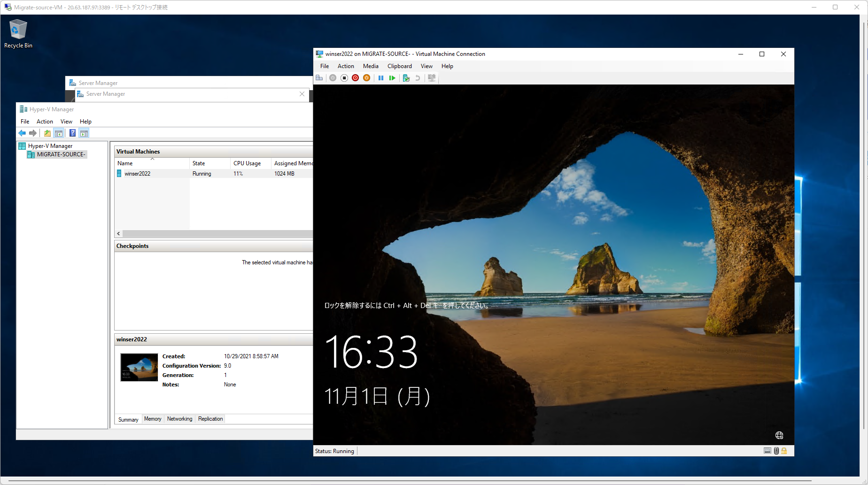Image resolution: width=868 pixels, height=485 pixels.
Task: Revert the VM using curved arrow icon
Action: click(x=418, y=78)
